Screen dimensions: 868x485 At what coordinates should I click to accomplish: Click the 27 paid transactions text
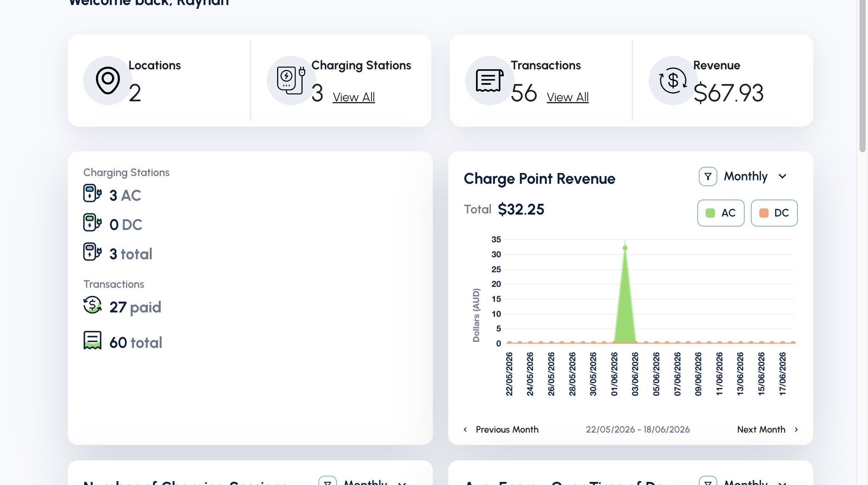[x=135, y=307]
